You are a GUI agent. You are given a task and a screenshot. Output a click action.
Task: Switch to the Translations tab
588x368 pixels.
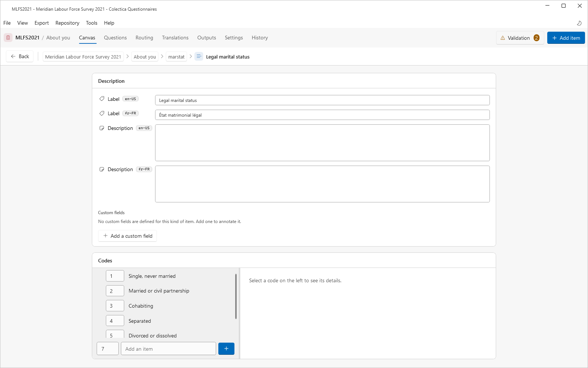(x=175, y=38)
